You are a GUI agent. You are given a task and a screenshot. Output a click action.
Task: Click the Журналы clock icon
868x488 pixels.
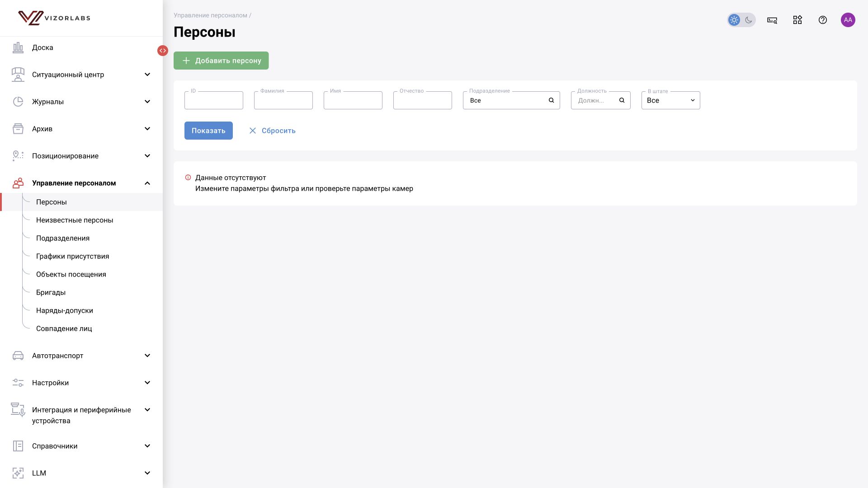[18, 102]
